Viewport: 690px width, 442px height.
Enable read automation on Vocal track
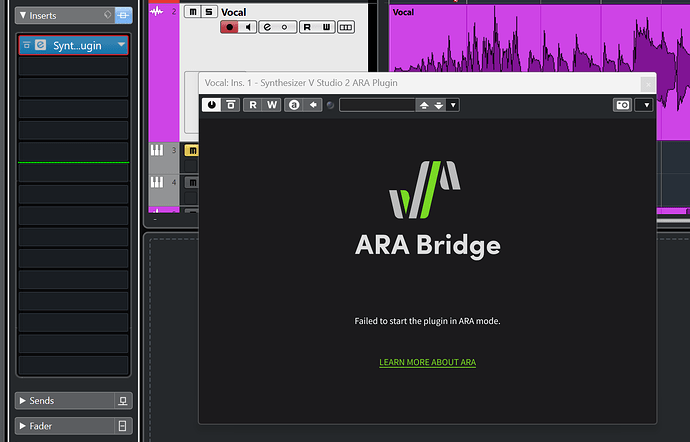[x=308, y=27]
